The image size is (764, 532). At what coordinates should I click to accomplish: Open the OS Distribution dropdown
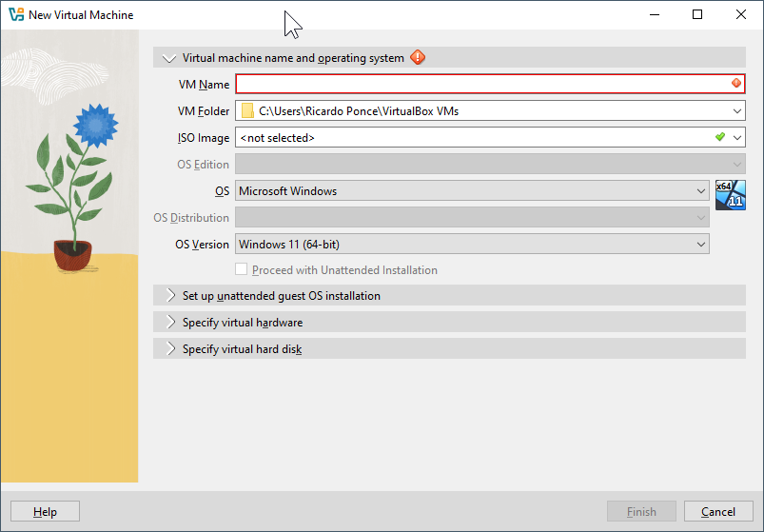pos(472,217)
